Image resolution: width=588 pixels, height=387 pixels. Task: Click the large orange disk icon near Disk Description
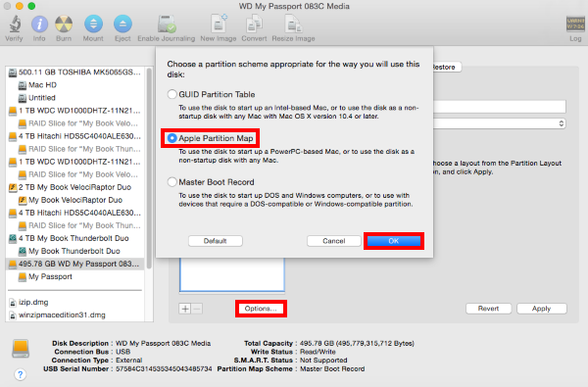tap(21, 349)
